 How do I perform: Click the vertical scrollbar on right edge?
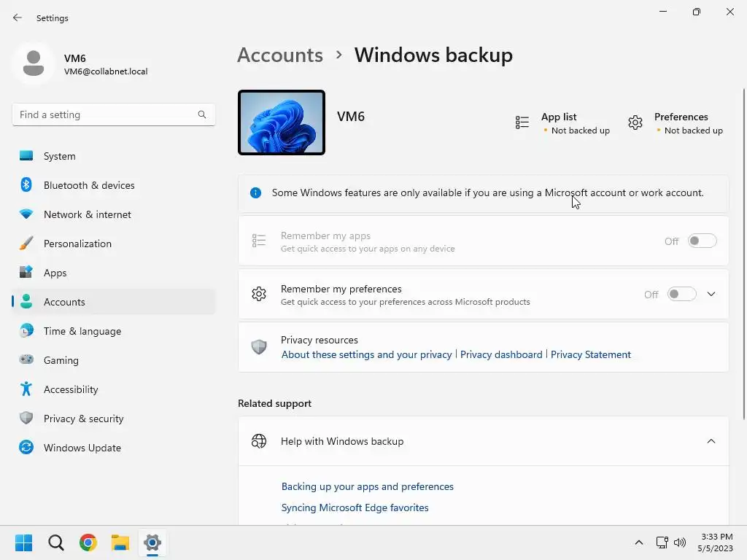743,253
